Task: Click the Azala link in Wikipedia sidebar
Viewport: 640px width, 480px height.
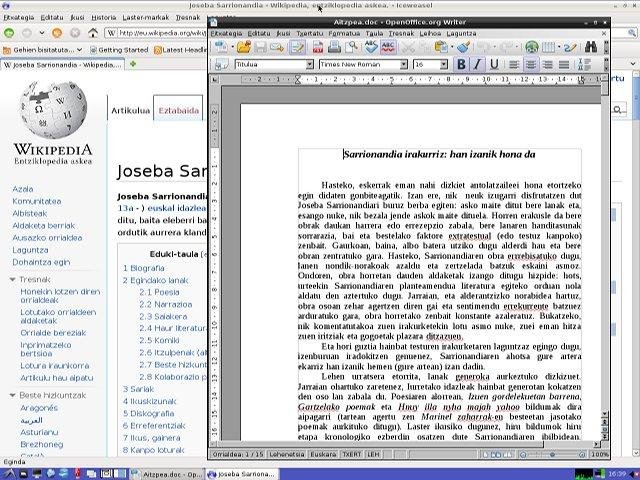Action: point(22,189)
